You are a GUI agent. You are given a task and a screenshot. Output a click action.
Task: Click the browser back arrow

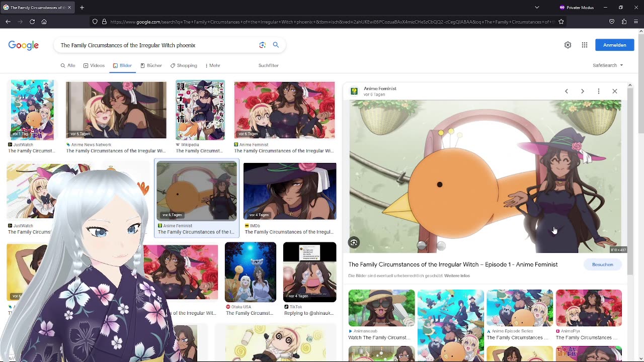click(8, 22)
